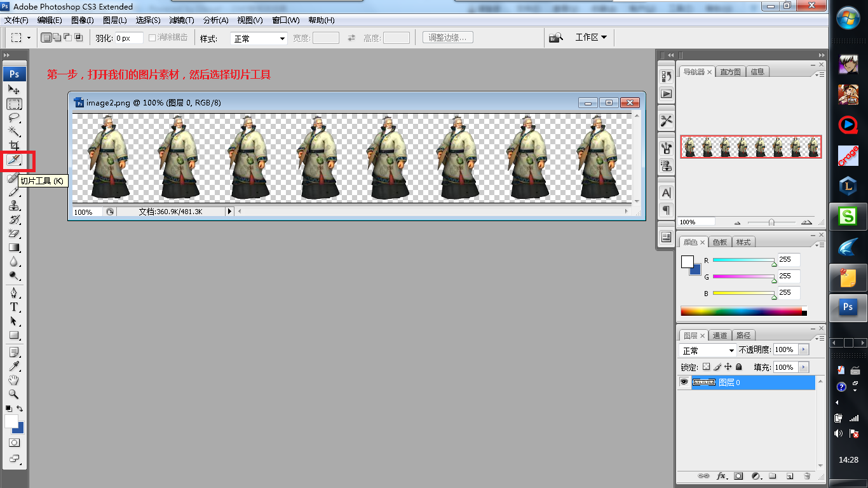Hide layer 图层 0 with eye icon
Screen dimensions: 868x488
[x=684, y=383]
